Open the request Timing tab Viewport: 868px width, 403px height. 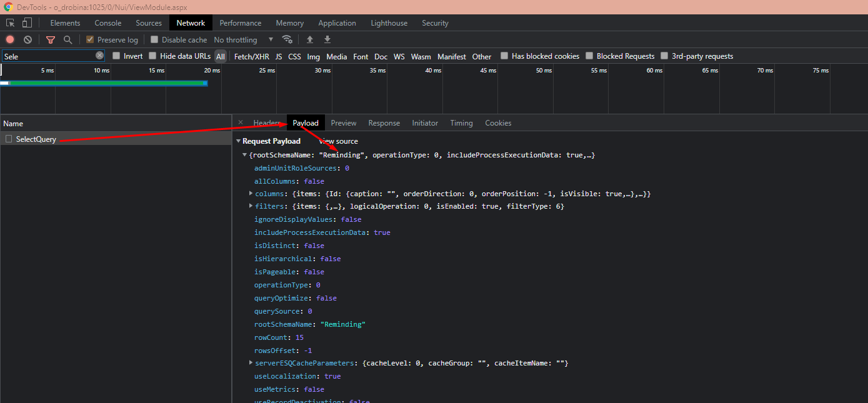[461, 123]
